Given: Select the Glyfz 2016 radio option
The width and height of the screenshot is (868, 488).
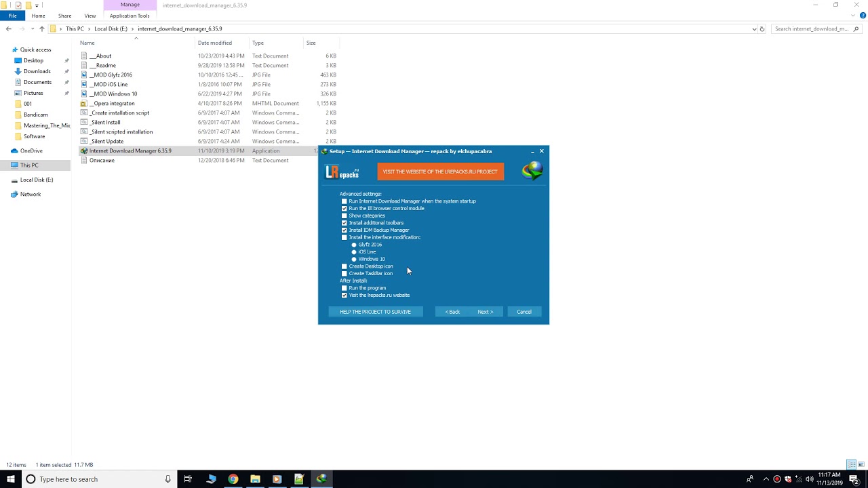Looking at the screenshot, I should point(354,245).
